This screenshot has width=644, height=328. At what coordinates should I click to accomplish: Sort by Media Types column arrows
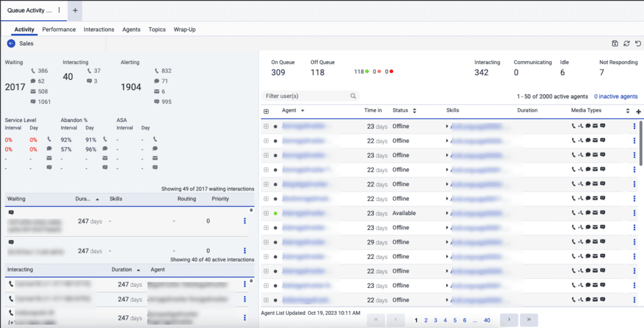tap(628, 111)
